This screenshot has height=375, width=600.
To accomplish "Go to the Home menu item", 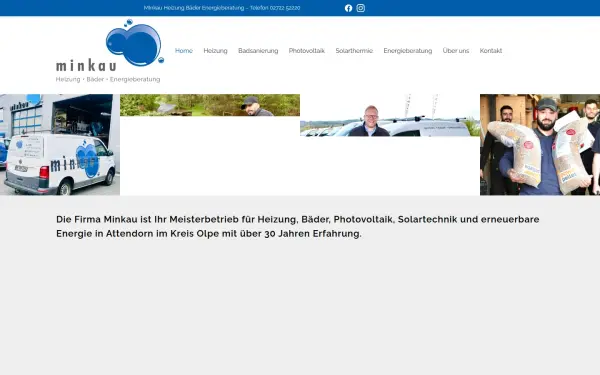I will coord(184,51).
